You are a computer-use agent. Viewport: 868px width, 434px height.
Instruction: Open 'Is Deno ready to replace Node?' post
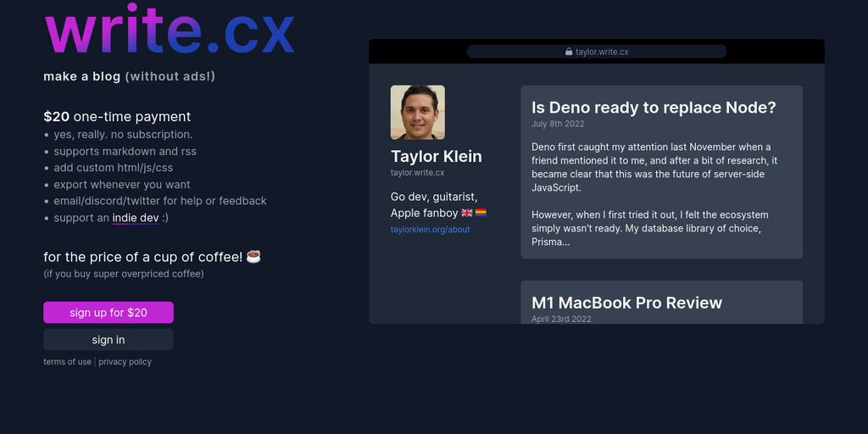tap(654, 108)
